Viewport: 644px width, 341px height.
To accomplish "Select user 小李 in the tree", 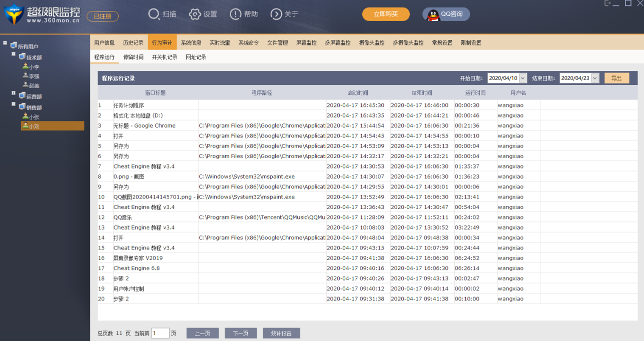I will pyautogui.click(x=34, y=67).
